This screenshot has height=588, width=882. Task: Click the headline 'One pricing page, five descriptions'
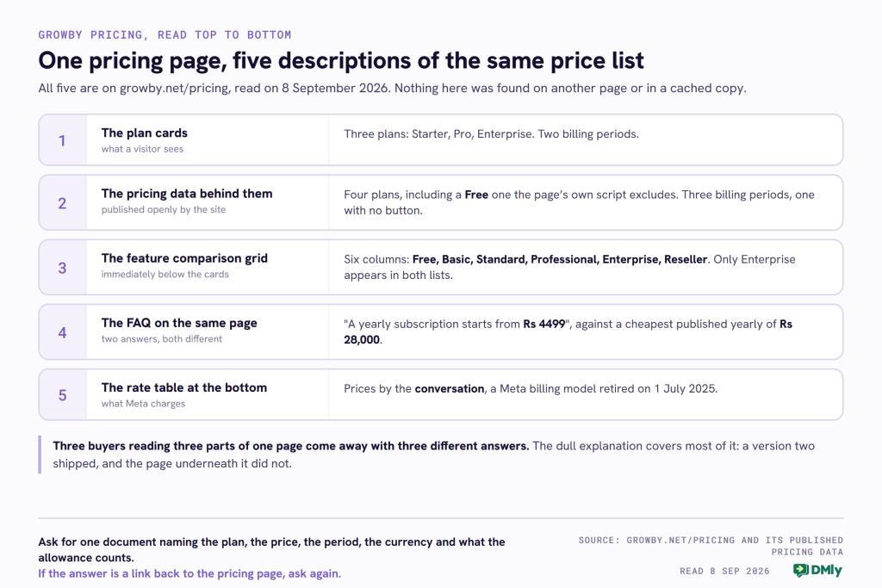click(x=341, y=61)
